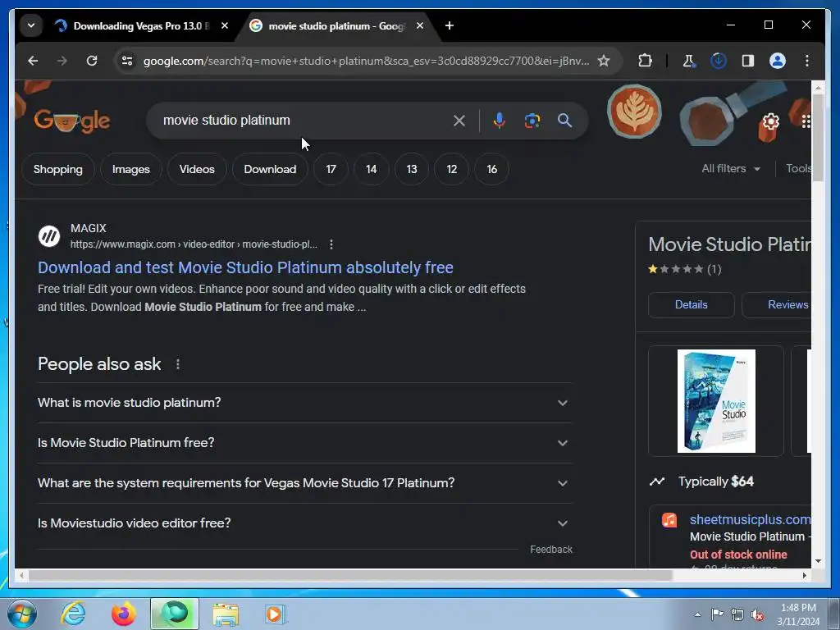
Task: Click into the Google search box
Action: click(300, 121)
